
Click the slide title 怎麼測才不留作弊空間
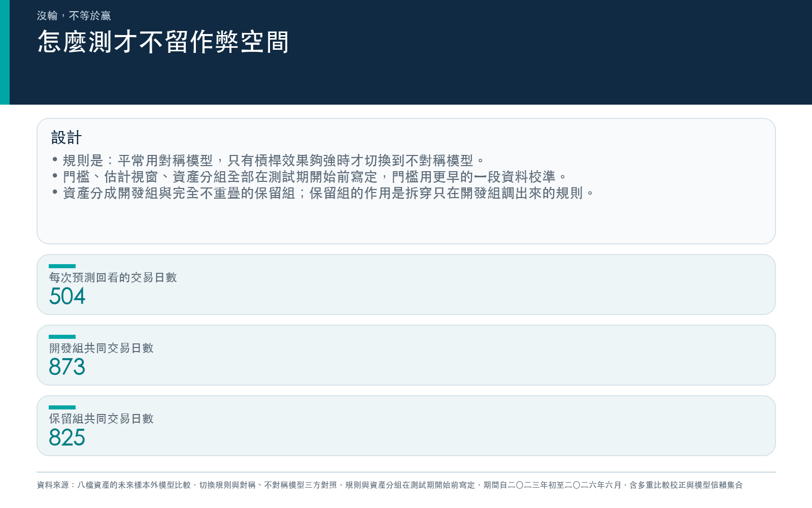(163, 42)
